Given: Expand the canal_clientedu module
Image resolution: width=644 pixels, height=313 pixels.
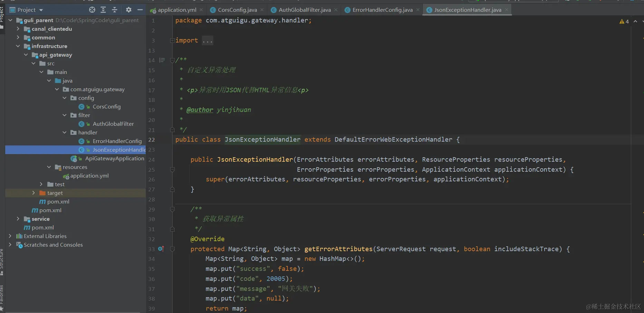Looking at the screenshot, I should (18, 29).
